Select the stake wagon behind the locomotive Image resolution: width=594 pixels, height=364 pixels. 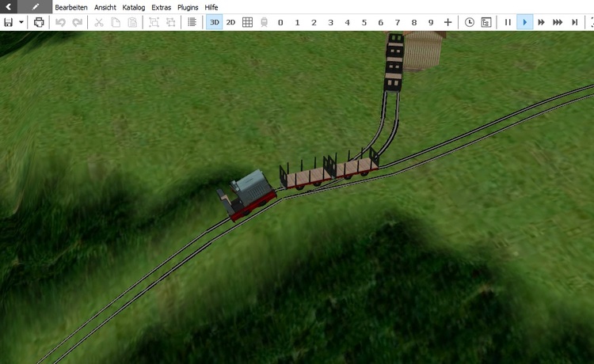(x=306, y=174)
